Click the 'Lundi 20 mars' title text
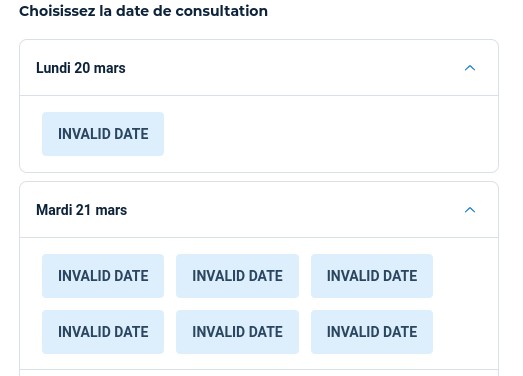Image resolution: width=523 pixels, height=376 pixels. (81, 68)
